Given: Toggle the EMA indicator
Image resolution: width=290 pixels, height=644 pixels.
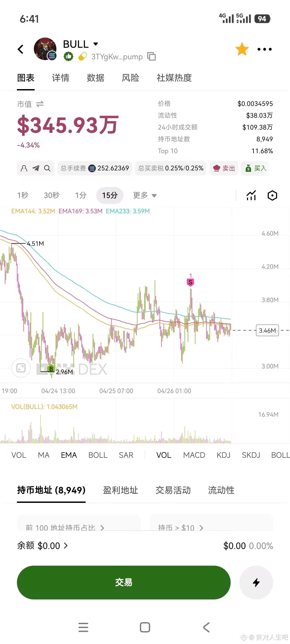Looking at the screenshot, I should click(69, 455).
